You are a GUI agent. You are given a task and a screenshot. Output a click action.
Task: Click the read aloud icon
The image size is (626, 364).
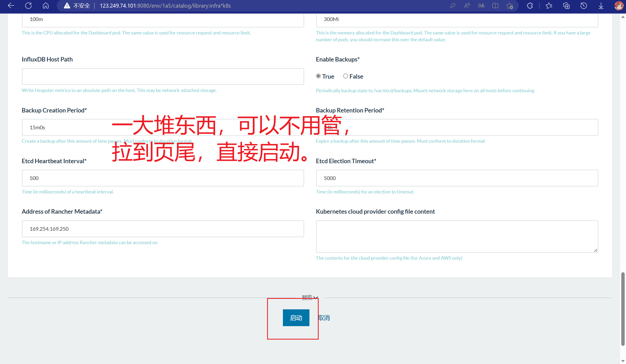coord(467,6)
